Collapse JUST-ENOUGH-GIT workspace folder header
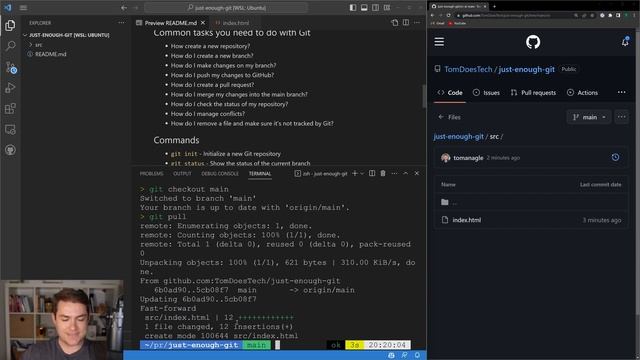 click(69, 35)
